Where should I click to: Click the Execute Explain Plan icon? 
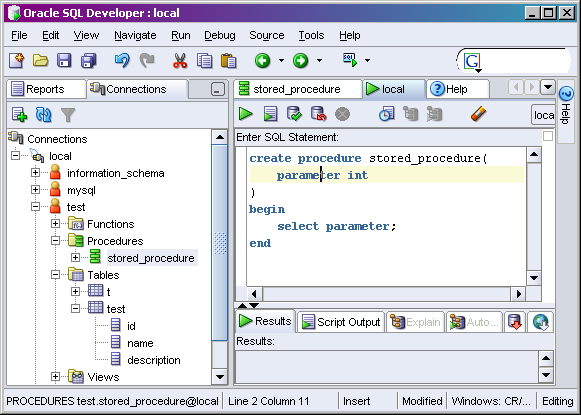411,114
